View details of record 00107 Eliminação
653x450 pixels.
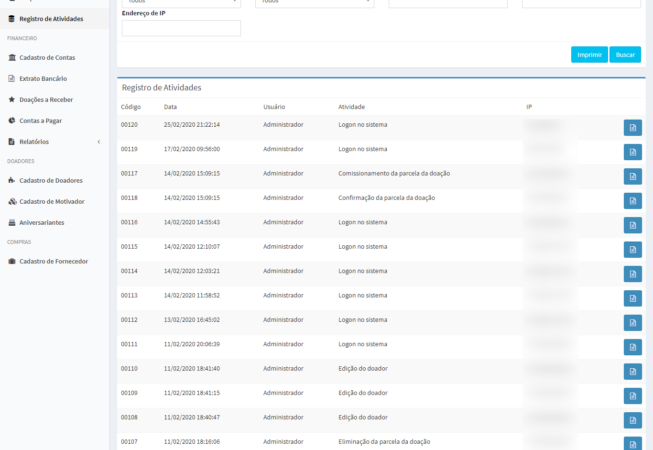632,443
